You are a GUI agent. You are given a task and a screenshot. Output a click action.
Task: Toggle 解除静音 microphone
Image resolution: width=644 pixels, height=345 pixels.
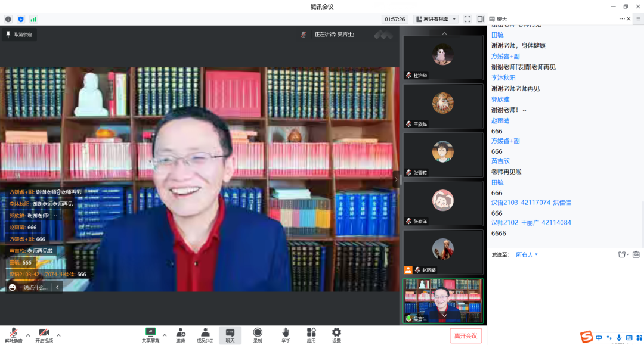coord(14,335)
